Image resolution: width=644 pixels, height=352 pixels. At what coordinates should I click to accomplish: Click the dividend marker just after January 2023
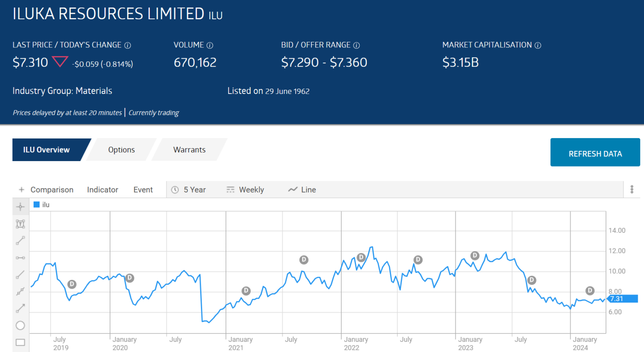coord(475,256)
